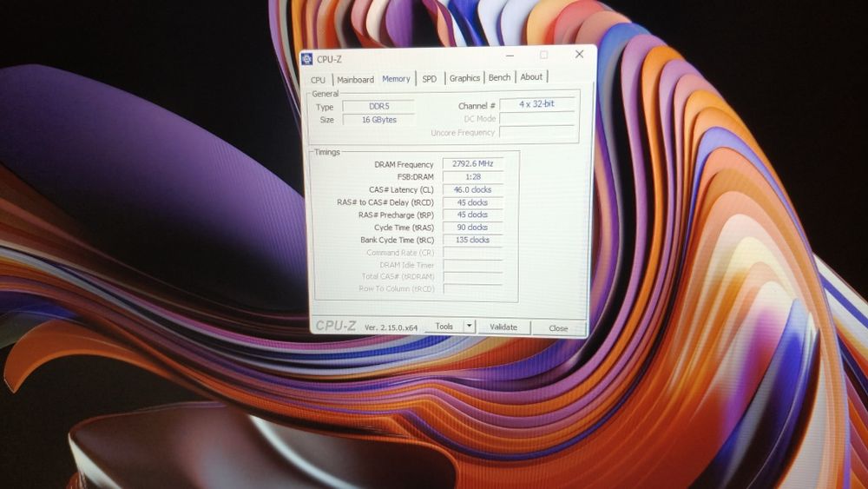868x489 pixels.
Task: Select the Bank Cycle Time value 135 clocks
Action: click(472, 241)
